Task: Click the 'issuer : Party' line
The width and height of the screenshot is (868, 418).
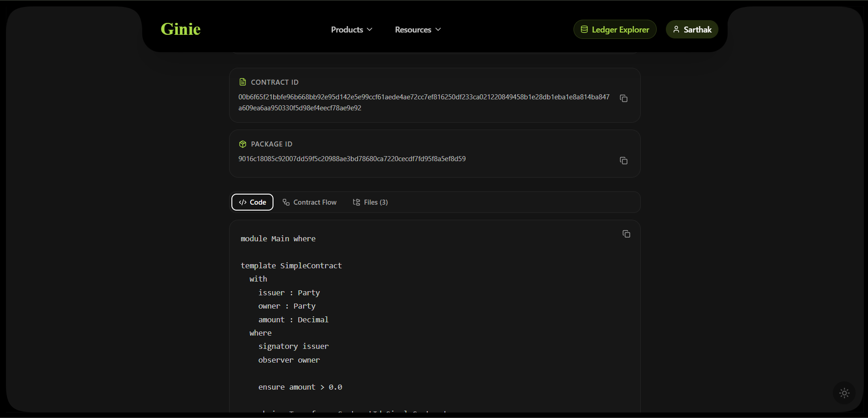Action: tap(289, 293)
